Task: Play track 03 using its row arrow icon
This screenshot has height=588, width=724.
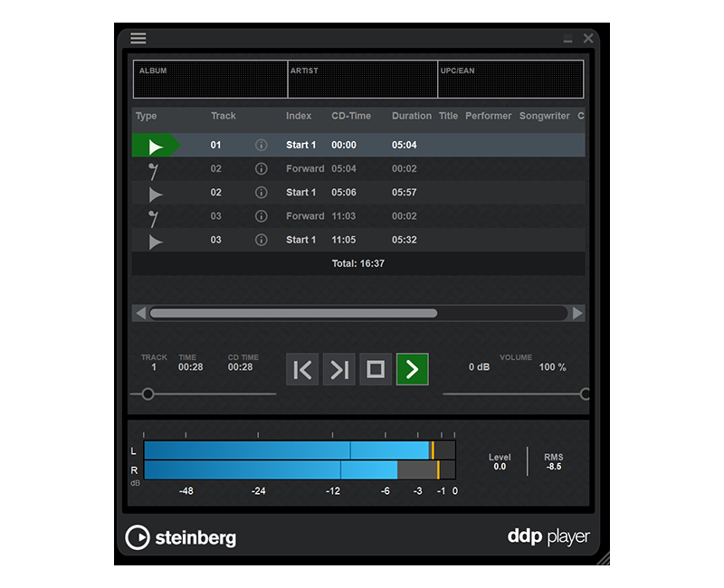Action: [x=156, y=242]
